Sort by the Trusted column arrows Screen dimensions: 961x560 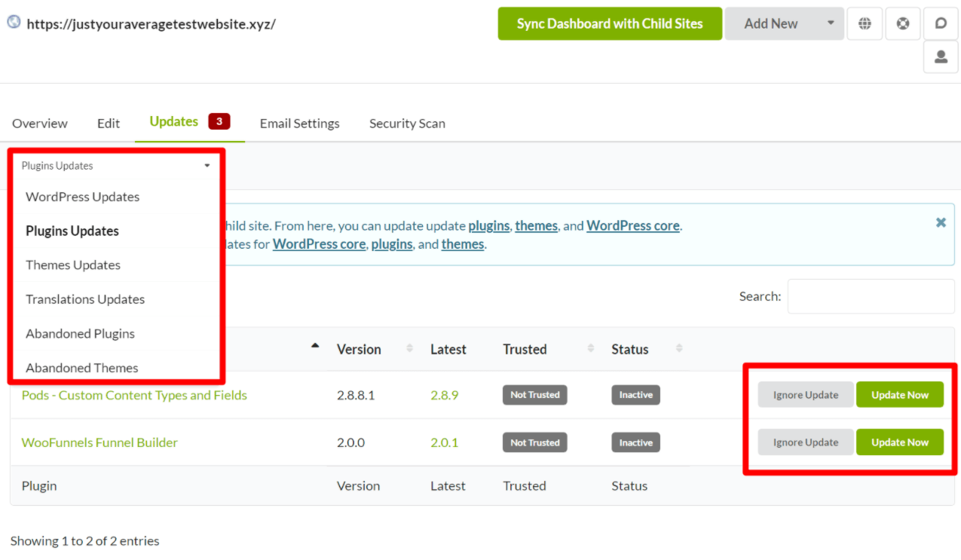[590, 348]
